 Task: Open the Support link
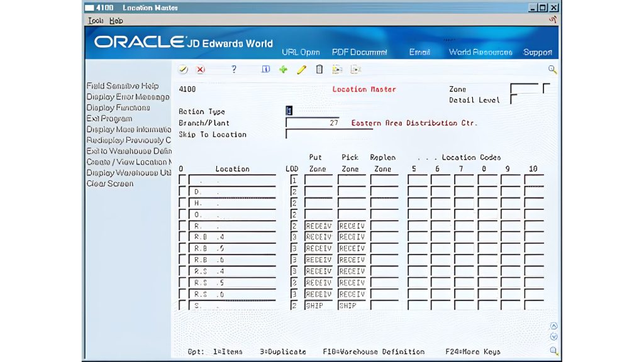point(538,52)
